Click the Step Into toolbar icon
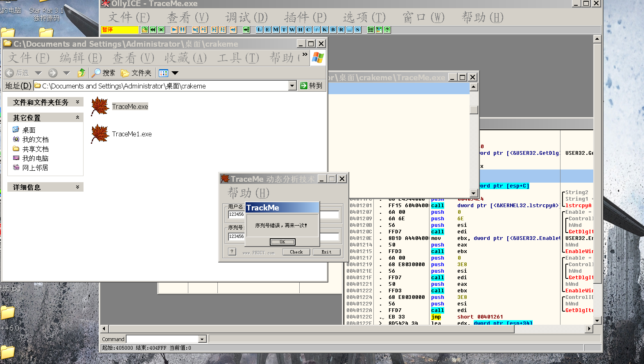This screenshot has width=644, height=364. coord(195,29)
